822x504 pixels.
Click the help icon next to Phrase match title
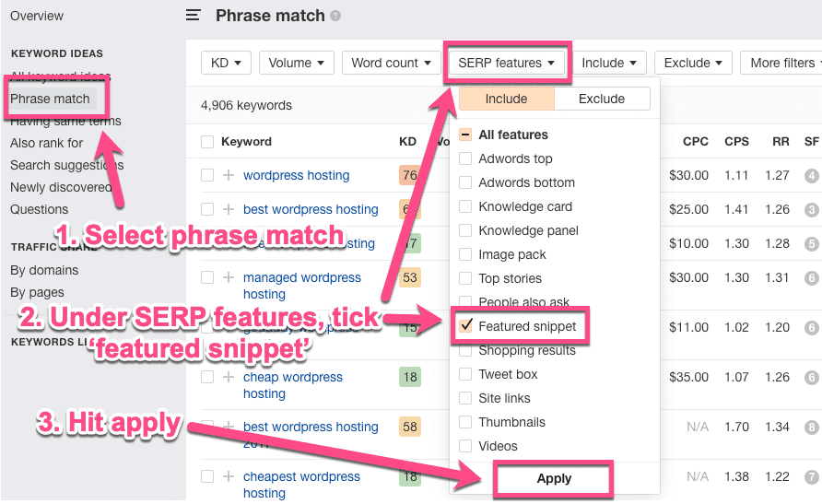335,16
